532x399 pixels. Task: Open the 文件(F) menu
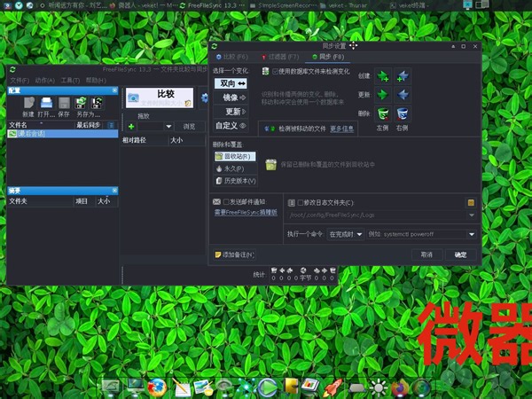click(20, 81)
